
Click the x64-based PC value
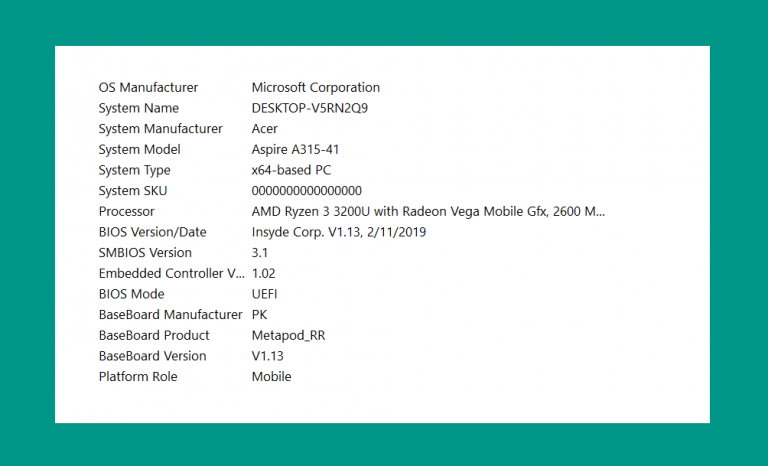(291, 170)
